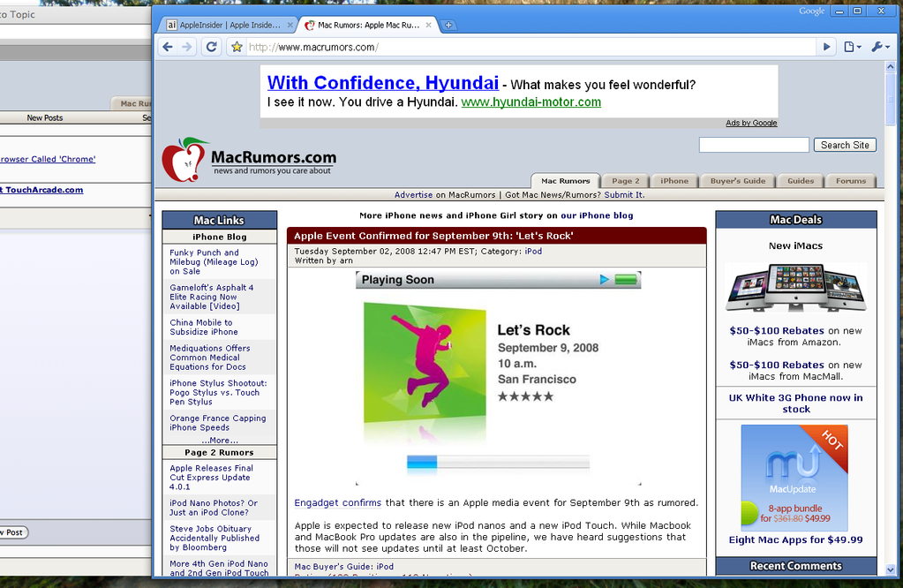Open the MacMall $50-$100 Rebates link

[776, 366]
